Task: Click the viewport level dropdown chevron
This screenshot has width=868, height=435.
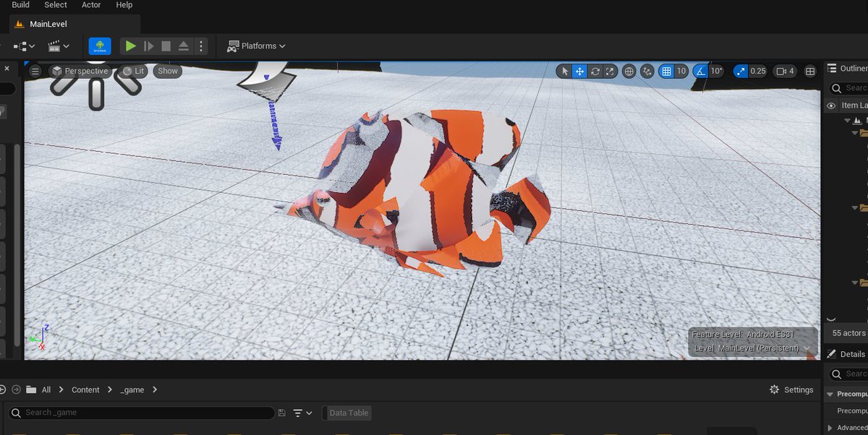Action: pyautogui.click(x=807, y=348)
